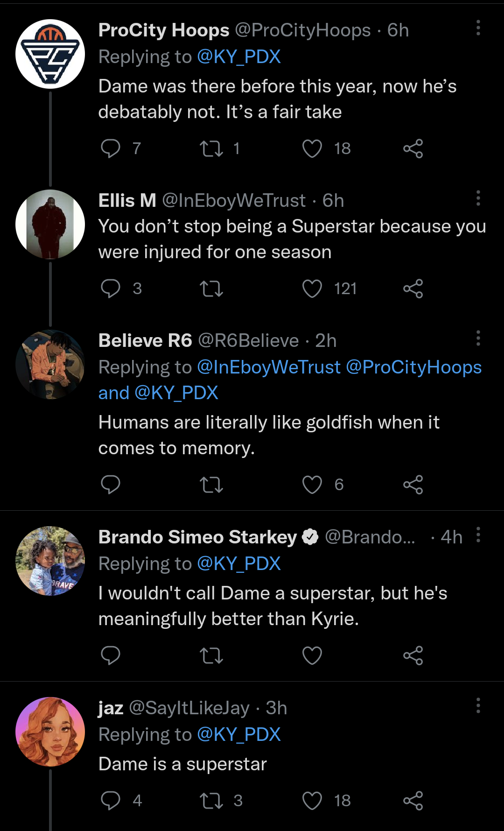The height and width of the screenshot is (831, 504).
Task: View Brando Simeo Starkey's profile avatar
Action: point(50,561)
